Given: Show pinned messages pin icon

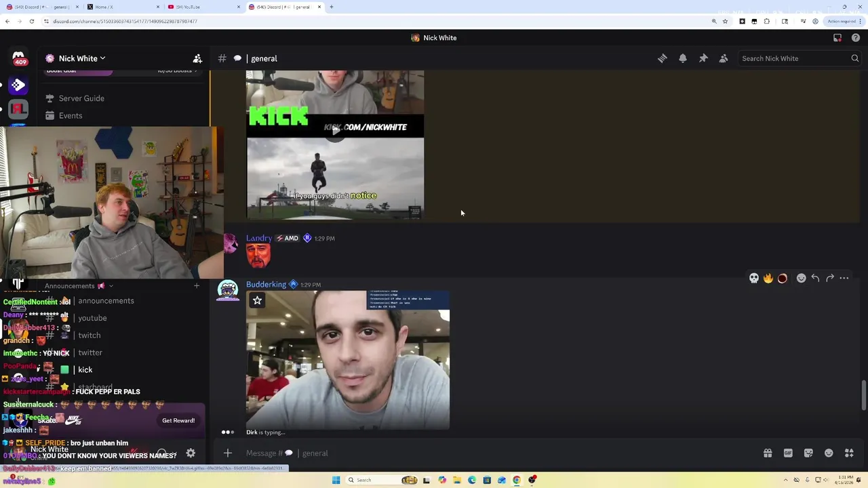Looking at the screenshot, I should pyautogui.click(x=703, y=58).
